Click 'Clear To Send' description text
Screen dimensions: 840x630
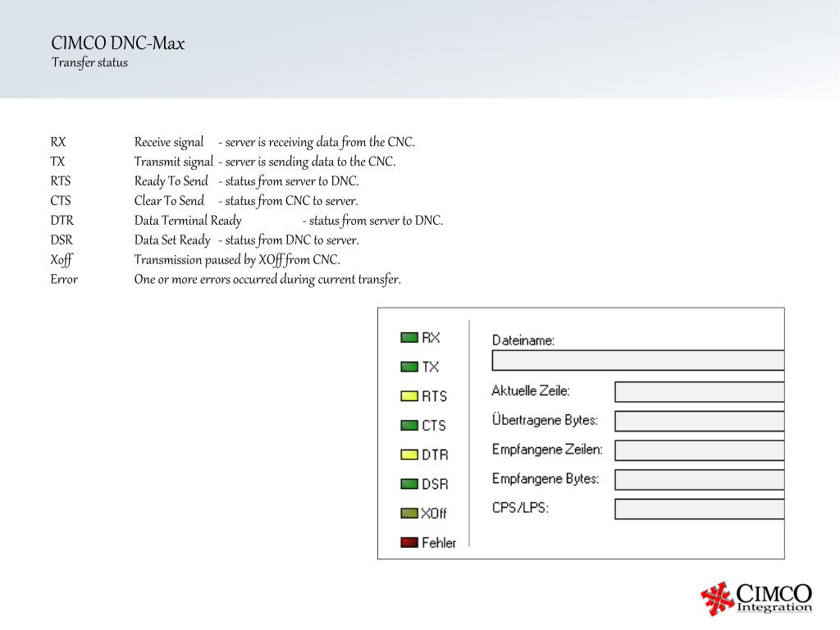coord(169,201)
